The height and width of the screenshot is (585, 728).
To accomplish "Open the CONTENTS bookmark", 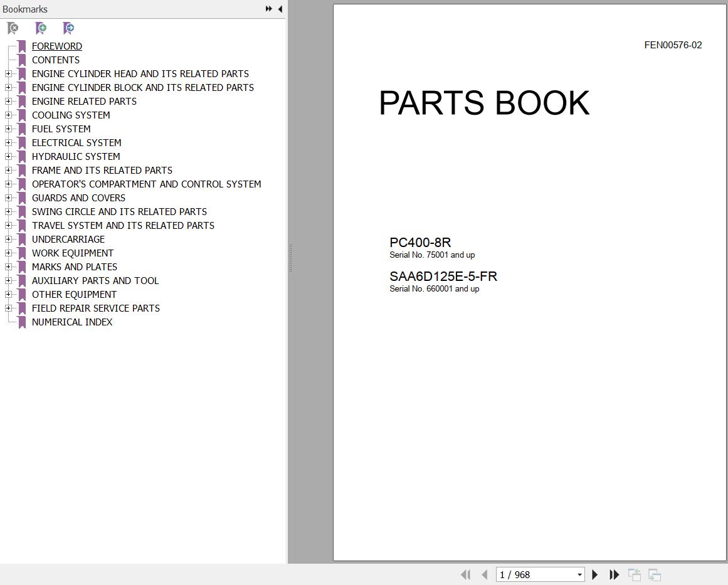I will tap(56, 60).
